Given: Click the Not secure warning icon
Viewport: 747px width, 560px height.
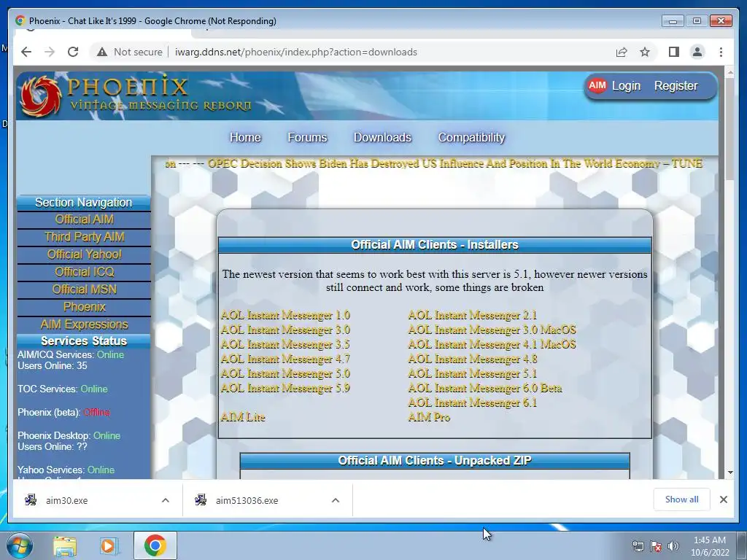Looking at the screenshot, I should pyautogui.click(x=102, y=52).
